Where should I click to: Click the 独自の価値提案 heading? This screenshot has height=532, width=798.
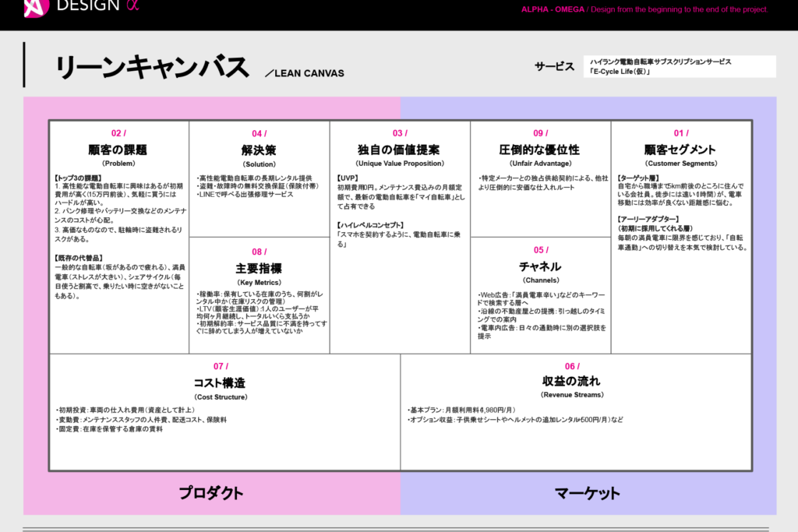click(x=399, y=150)
